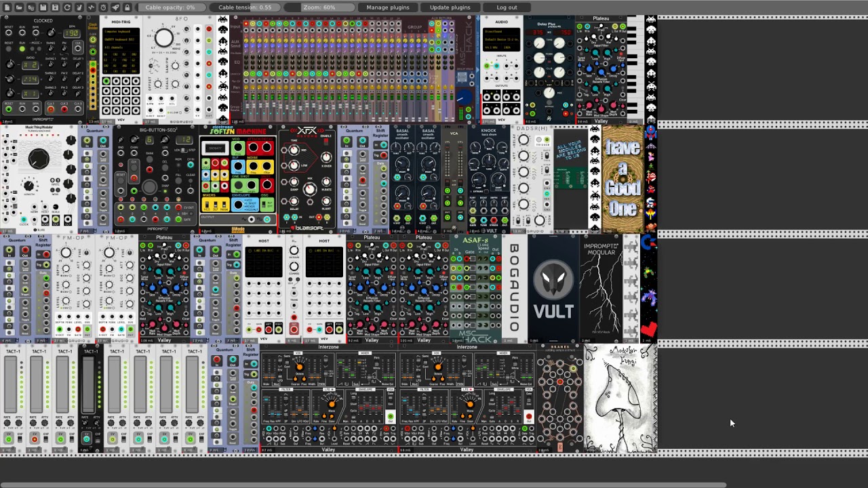Click the TRIGGER button on DADSR(H)
The height and width of the screenshot is (488, 868).
539,139
